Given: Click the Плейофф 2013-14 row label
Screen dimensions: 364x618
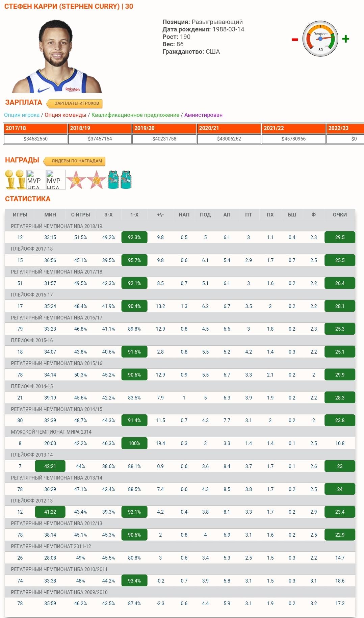Looking at the screenshot, I should (32, 455).
